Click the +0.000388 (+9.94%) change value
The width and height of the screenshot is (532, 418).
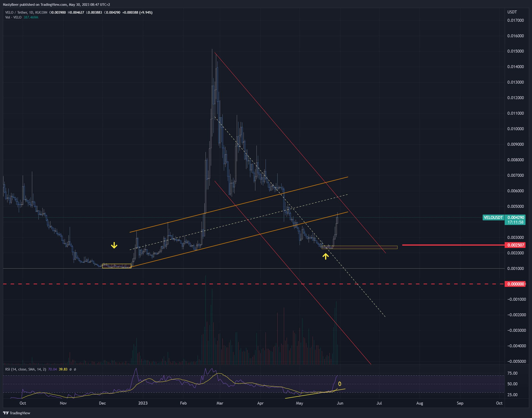click(x=137, y=13)
